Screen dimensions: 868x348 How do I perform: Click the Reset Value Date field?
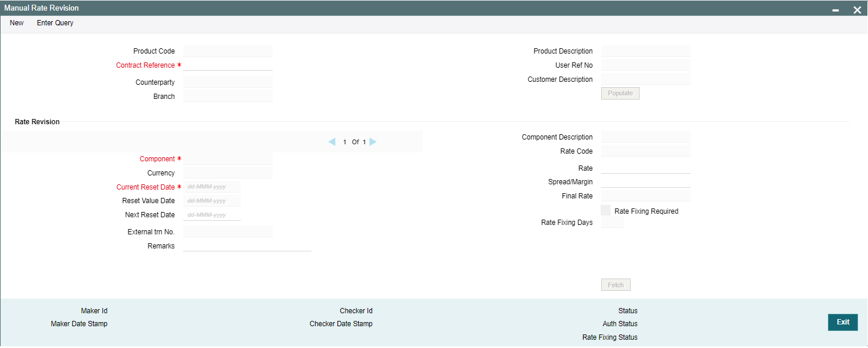(x=212, y=201)
